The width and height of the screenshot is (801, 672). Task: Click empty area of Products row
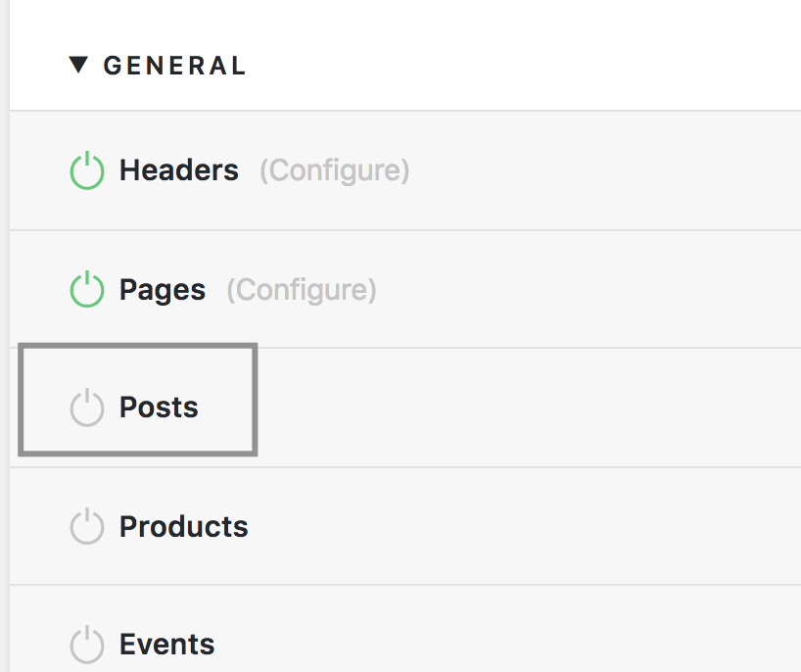tap(539, 527)
